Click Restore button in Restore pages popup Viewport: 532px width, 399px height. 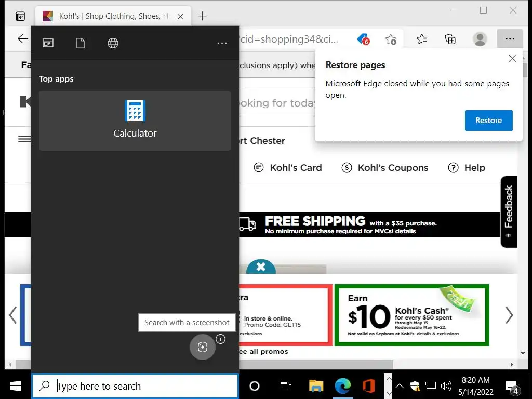(488, 121)
